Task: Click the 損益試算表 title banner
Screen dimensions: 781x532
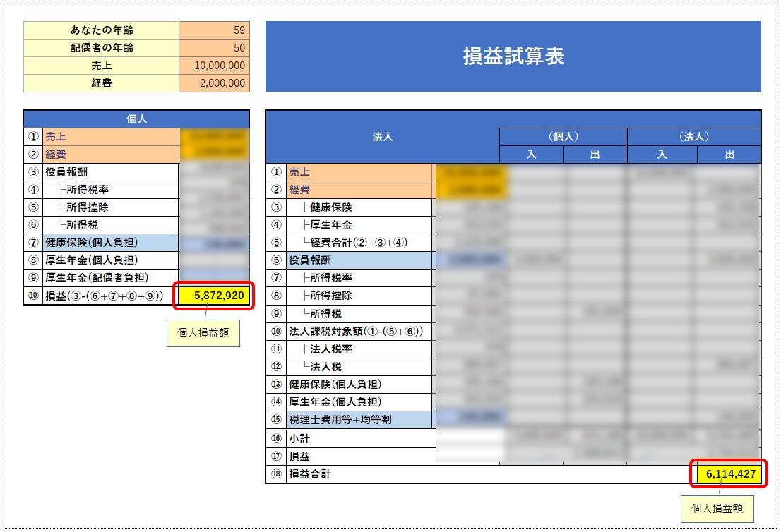Action: click(513, 56)
